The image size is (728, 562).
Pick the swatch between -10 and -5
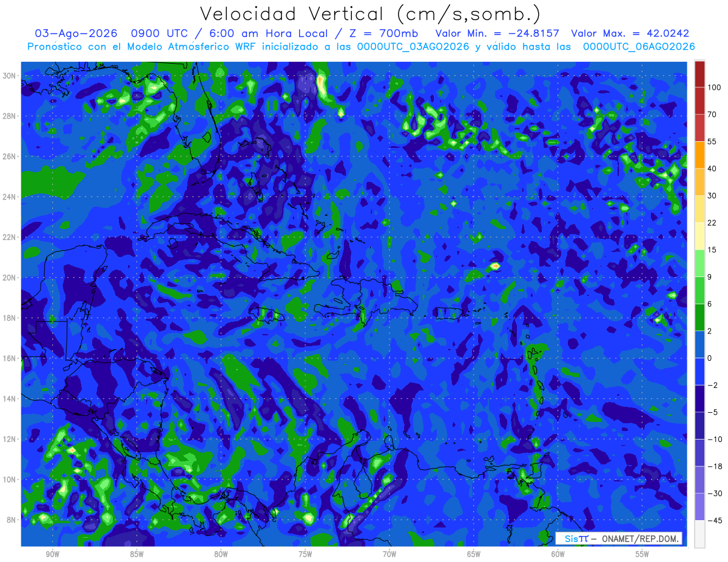pyautogui.click(x=699, y=425)
